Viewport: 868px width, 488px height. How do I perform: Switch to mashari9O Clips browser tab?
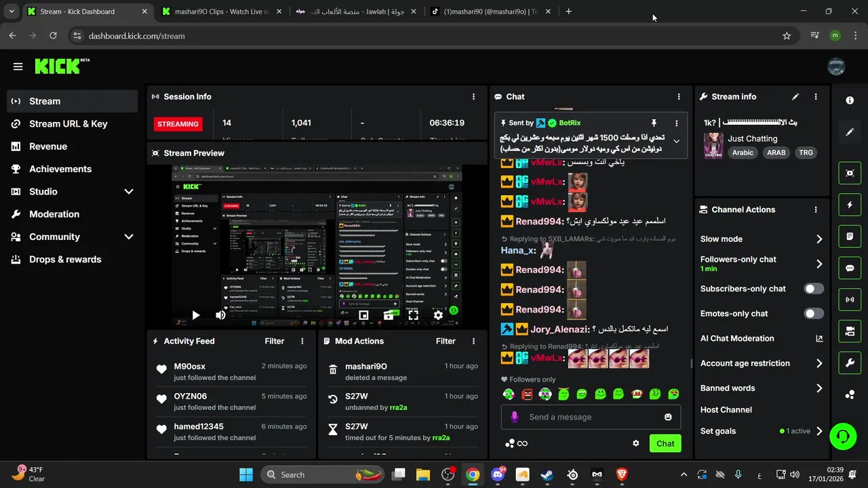pos(221,12)
